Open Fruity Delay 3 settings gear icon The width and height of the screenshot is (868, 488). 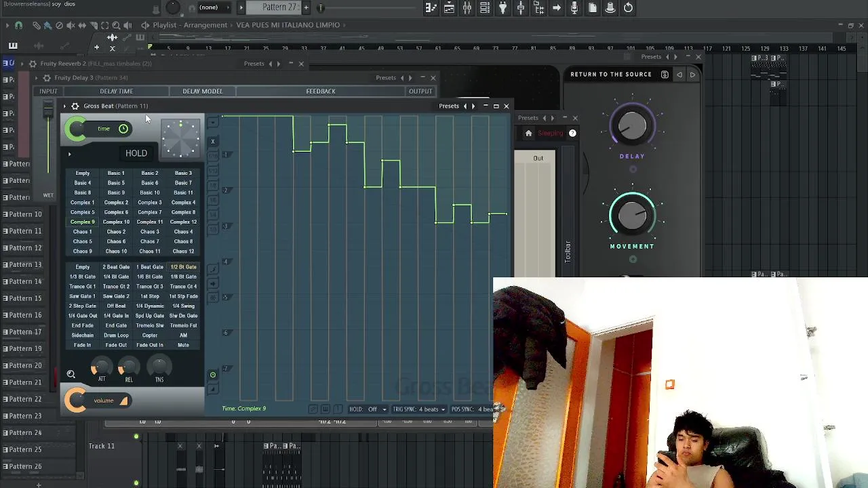47,78
